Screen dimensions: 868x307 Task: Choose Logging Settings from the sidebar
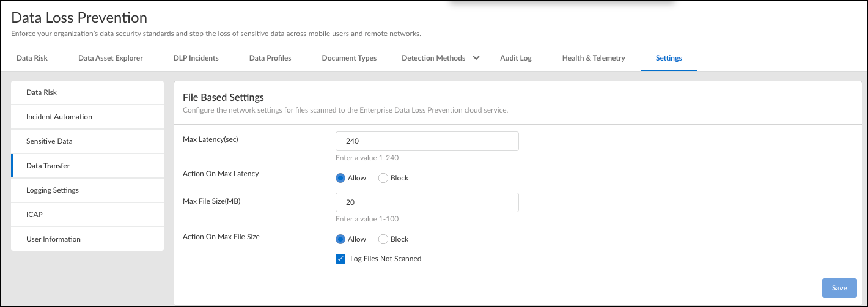[x=53, y=190]
